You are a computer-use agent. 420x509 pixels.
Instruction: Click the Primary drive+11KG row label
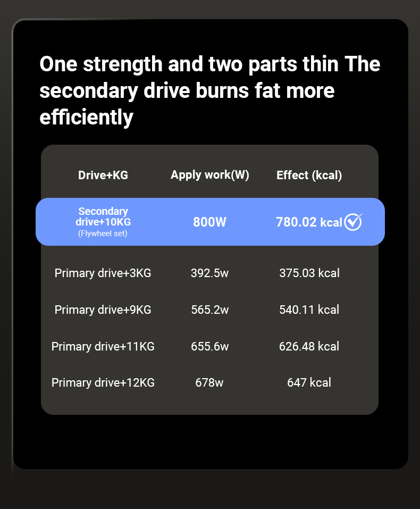click(103, 346)
